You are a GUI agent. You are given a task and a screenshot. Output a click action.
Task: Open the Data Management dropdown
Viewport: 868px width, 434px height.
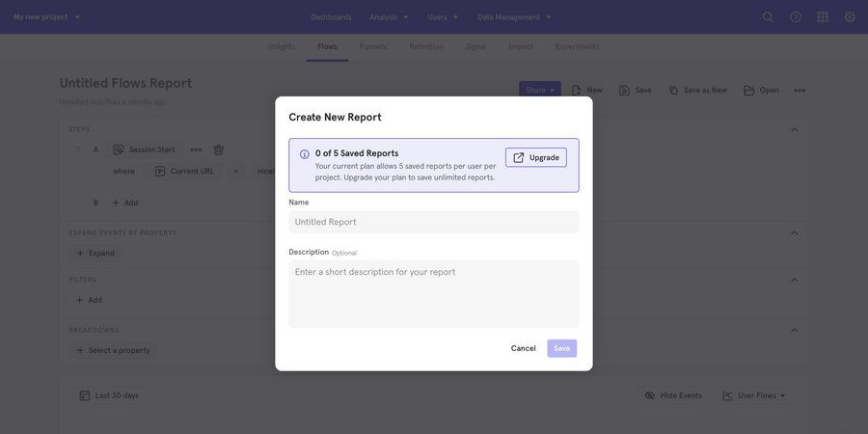pos(514,17)
